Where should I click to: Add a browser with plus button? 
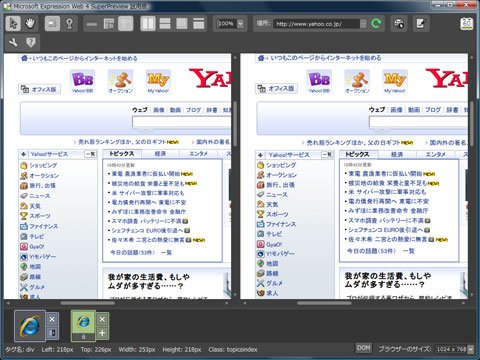[x=102, y=333]
